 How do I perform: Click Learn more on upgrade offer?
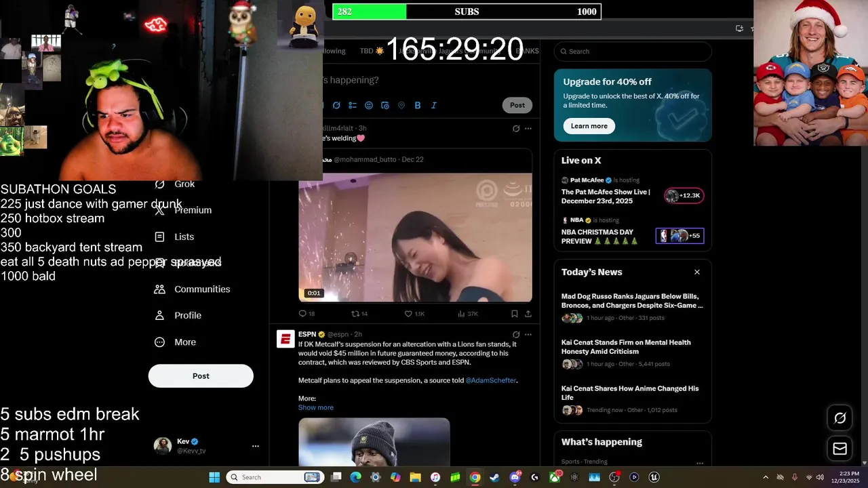[x=589, y=126]
